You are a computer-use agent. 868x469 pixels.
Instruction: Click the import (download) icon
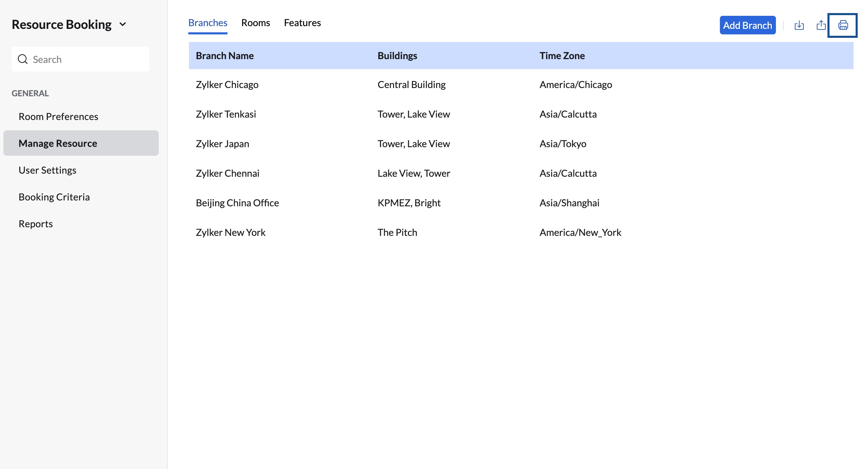point(799,25)
